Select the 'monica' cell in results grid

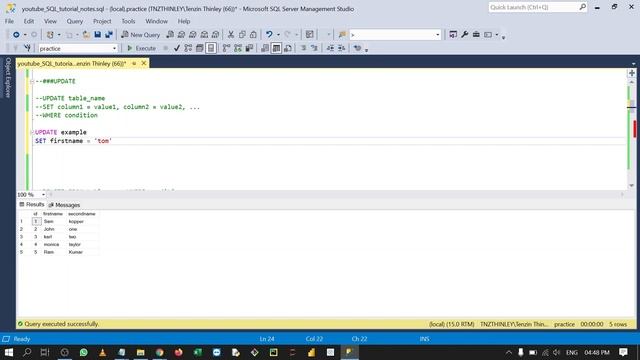(53, 244)
